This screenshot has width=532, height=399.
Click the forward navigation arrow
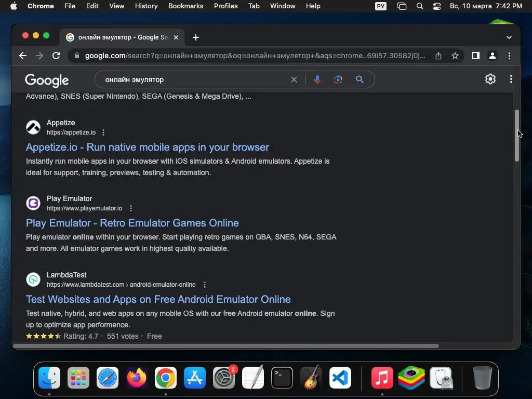(x=39, y=56)
